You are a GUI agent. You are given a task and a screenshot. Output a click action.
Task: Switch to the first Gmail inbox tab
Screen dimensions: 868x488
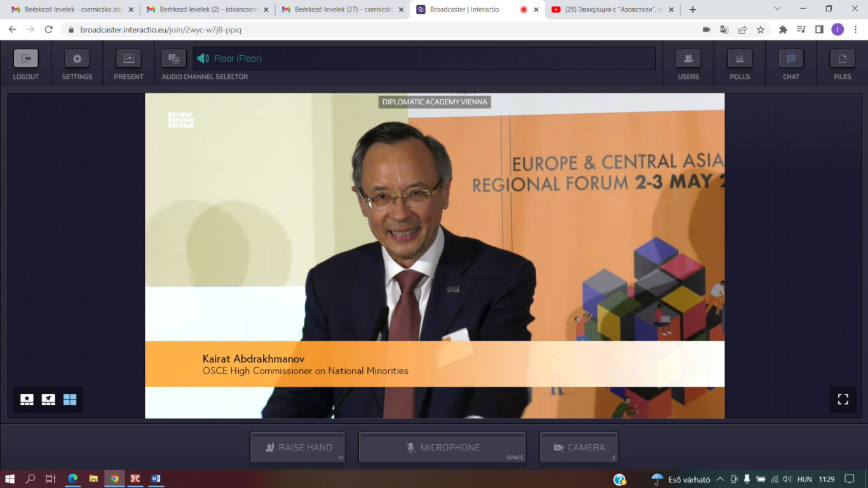pos(70,10)
